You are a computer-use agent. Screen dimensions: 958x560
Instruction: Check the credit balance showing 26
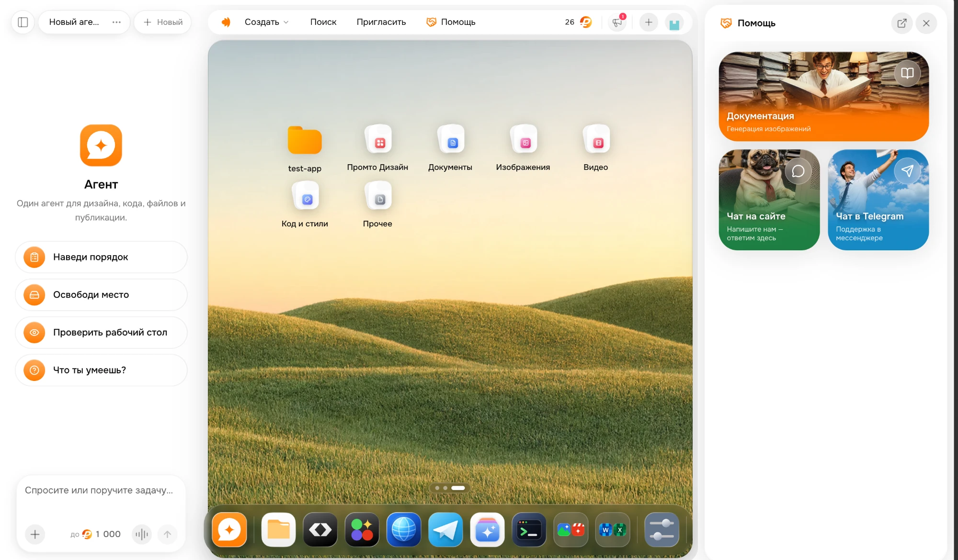[x=578, y=22]
